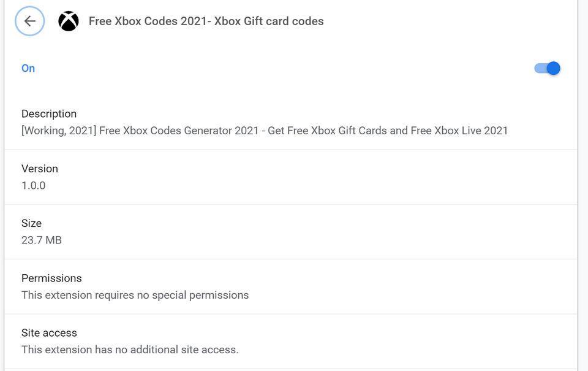Click the version number 1.0.0
Viewport: 588px width, 371px height.
point(34,185)
